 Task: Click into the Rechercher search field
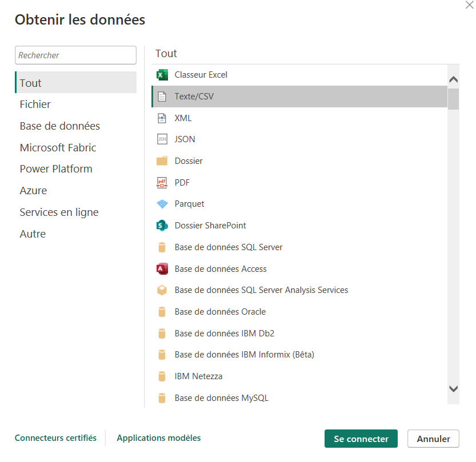(x=75, y=55)
